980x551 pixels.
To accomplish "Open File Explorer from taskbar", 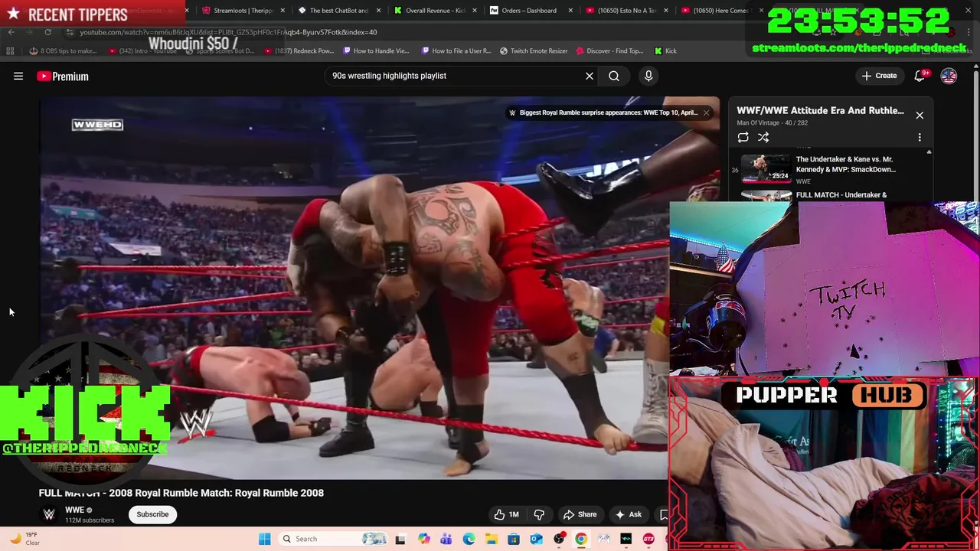I will coord(491,539).
